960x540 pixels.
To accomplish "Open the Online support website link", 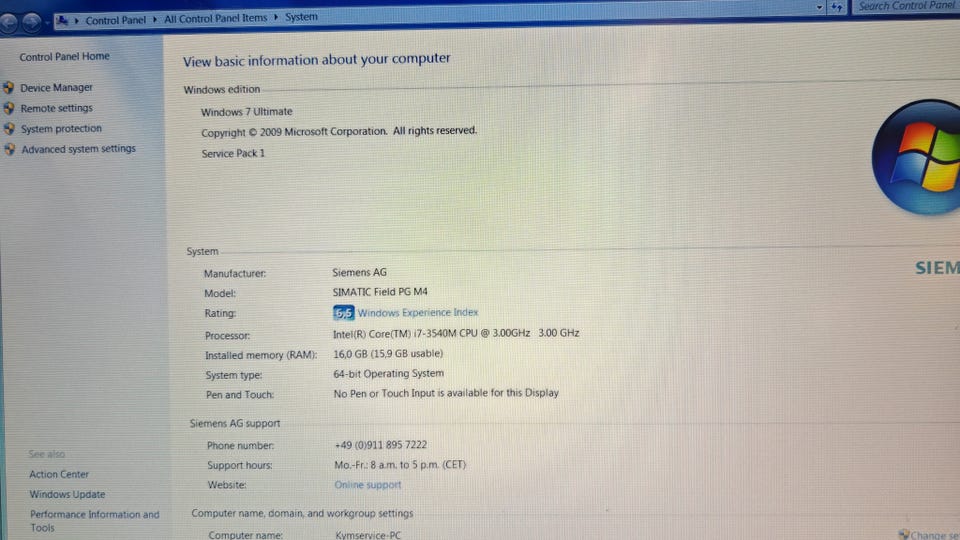I will (x=367, y=485).
